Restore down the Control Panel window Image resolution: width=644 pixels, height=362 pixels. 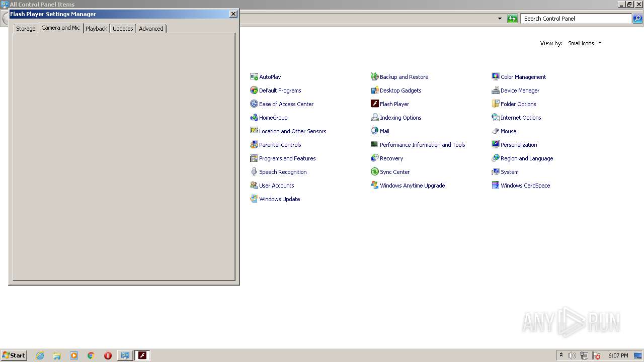coord(629,4)
